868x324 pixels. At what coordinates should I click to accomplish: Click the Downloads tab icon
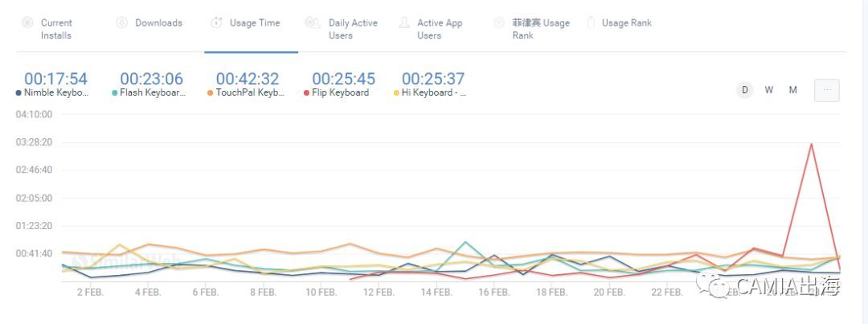point(122,23)
